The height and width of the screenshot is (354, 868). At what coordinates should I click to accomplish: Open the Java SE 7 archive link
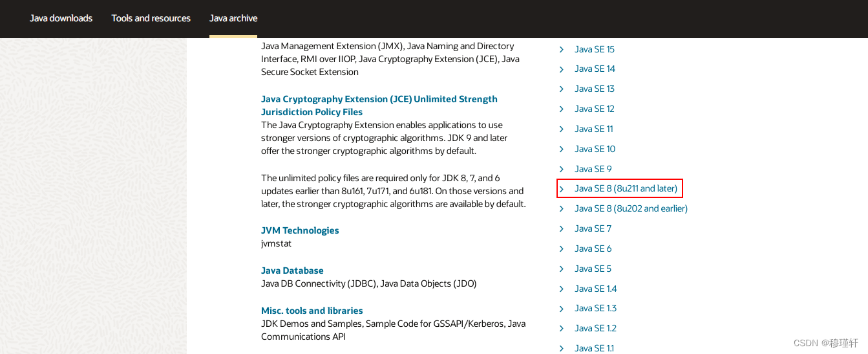(593, 228)
